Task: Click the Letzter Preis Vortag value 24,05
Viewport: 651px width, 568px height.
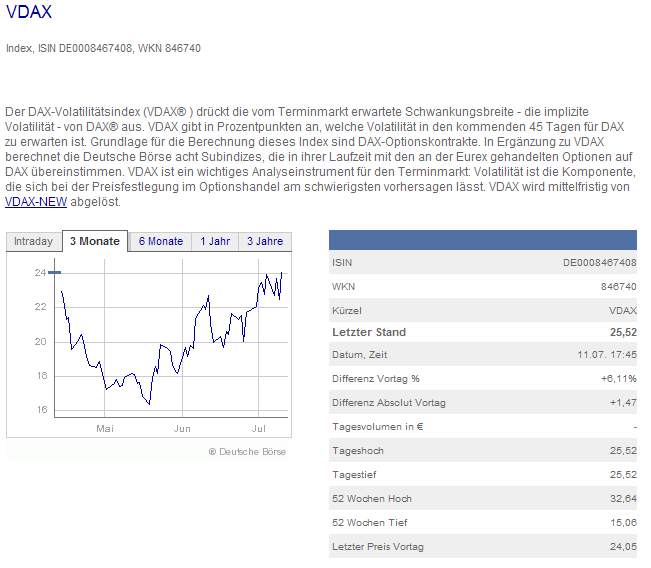Action: coord(623,547)
